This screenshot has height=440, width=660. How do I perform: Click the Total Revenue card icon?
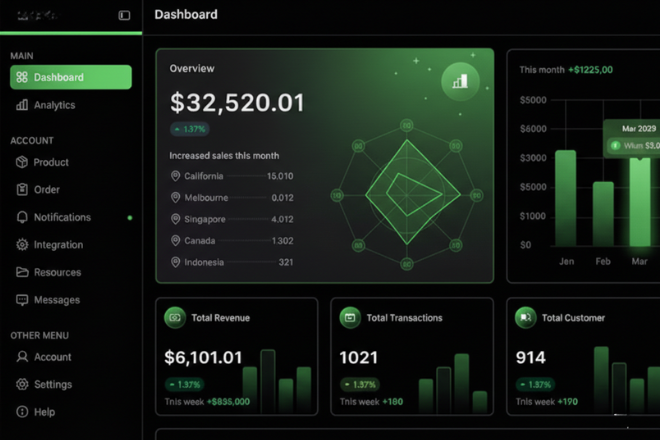pos(175,317)
